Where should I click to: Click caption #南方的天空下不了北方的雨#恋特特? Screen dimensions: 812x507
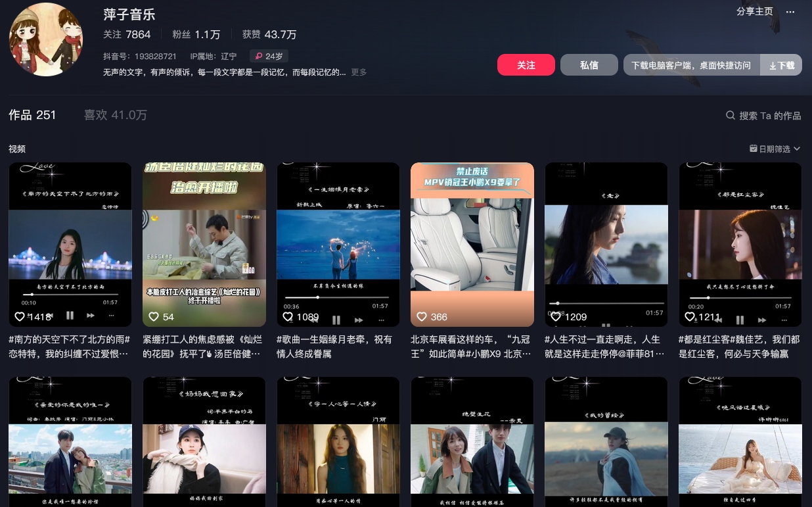point(70,347)
